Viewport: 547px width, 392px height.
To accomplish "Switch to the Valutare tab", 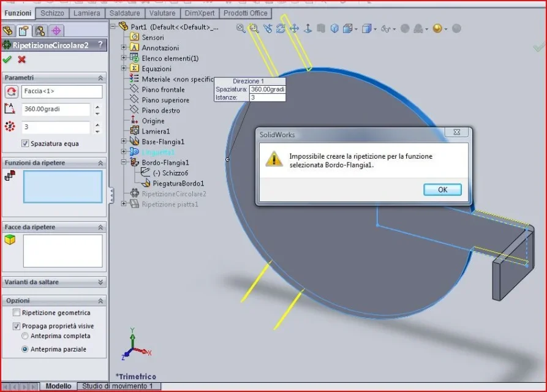I will (x=162, y=13).
